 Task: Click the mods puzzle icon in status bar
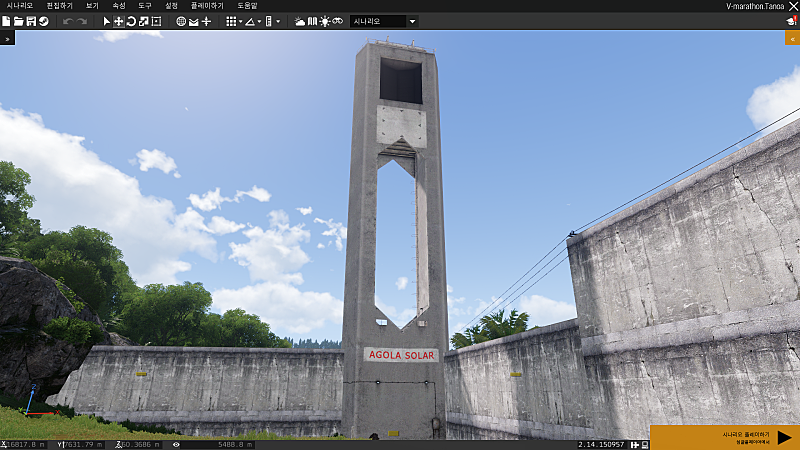click(635, 445)
